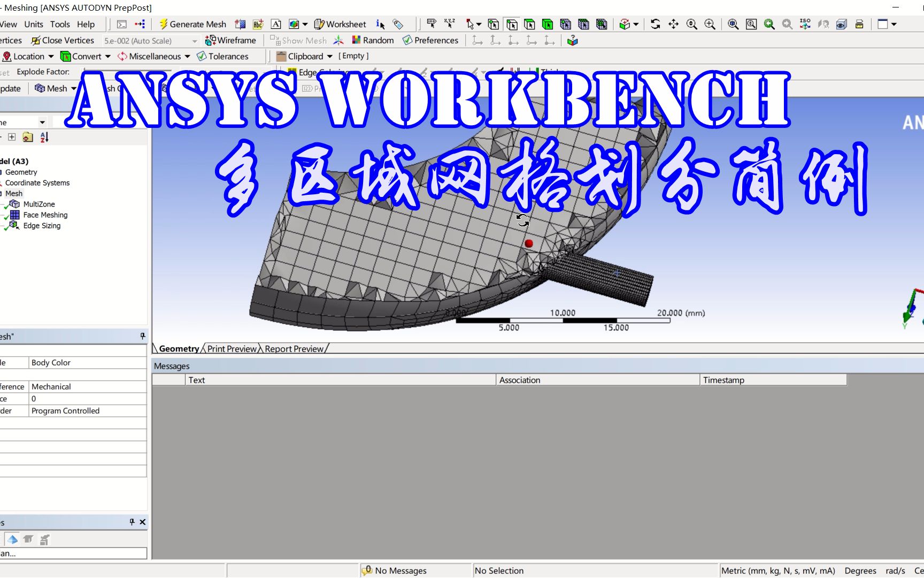924x578 pixels.
Task: Click the new comment Abc icon
Action: 258,24
